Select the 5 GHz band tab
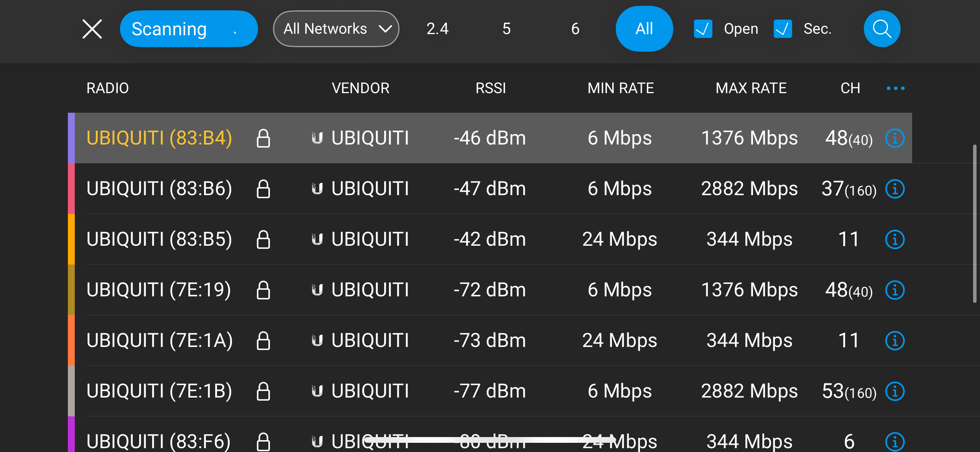 tap(506, 28)
